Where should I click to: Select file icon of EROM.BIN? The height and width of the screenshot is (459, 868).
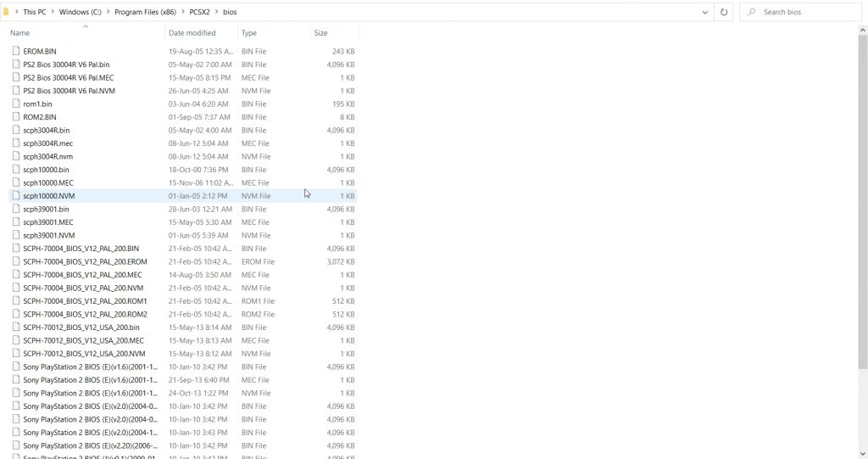pos(16,51)
